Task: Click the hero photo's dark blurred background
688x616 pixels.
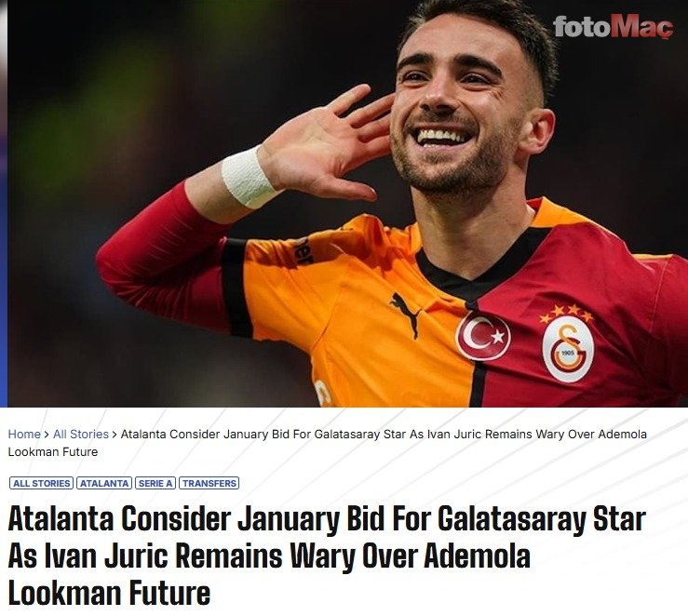Action: pyautogui.click(x=110, y=87)
